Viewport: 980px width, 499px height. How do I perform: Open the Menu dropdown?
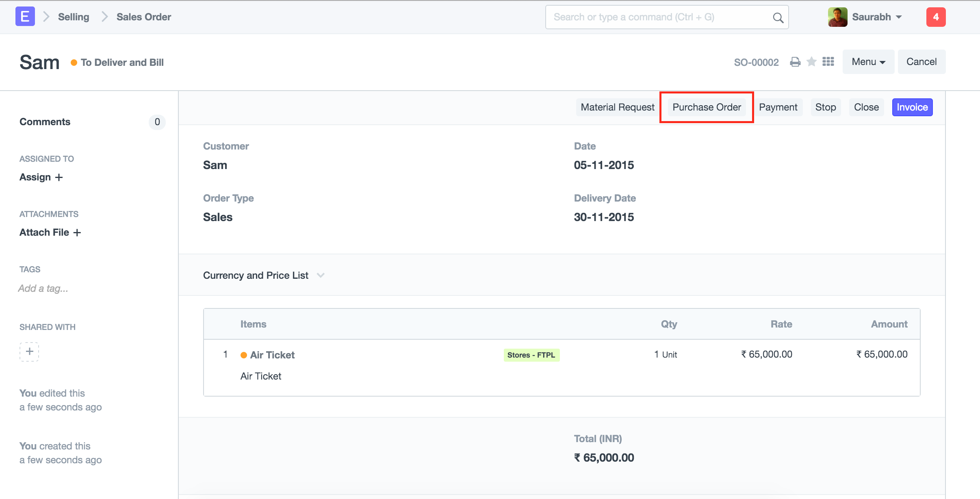click(x=868, y=62)
